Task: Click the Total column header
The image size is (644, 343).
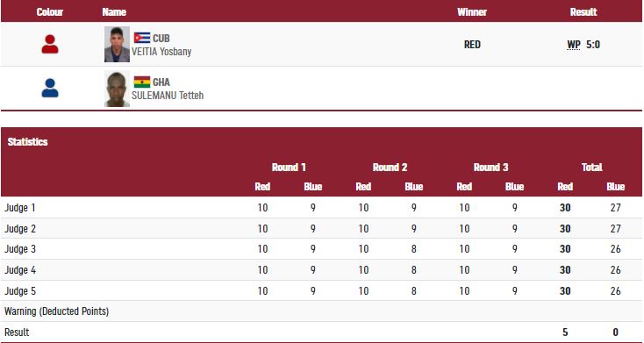Action: pos(592,168)
